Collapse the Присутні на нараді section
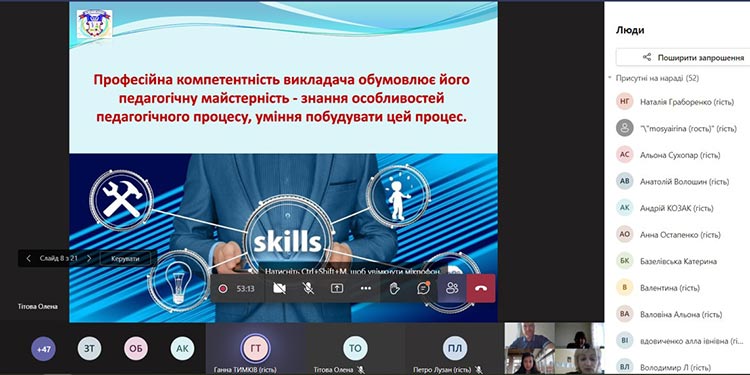 pos(610,77)
